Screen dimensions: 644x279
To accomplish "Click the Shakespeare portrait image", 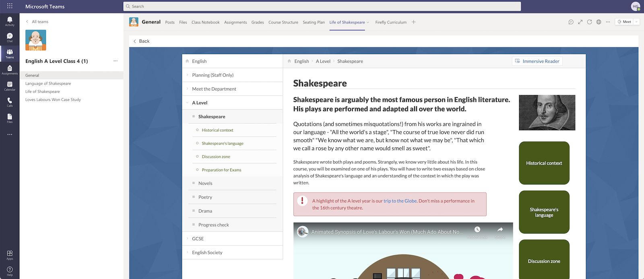I will click(547, 113).
